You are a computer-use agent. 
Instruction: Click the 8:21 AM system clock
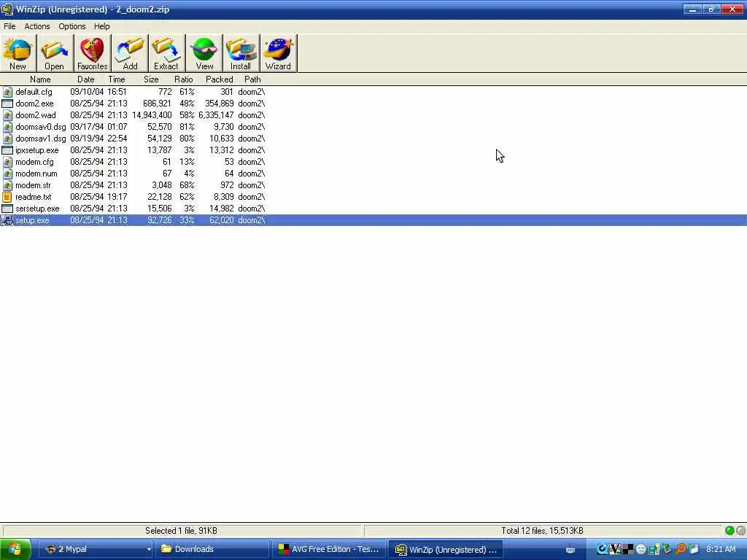721,550
